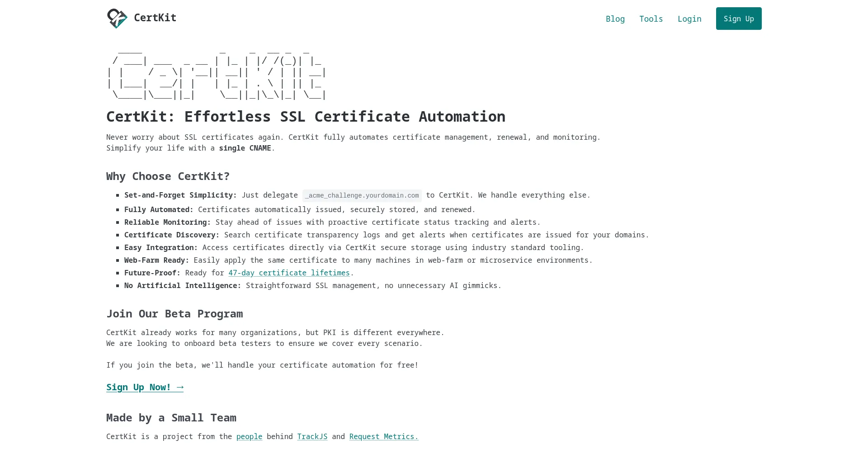This screenshot has width=868, height=449.
Task: Click the Join Our Beta Program heading
Action: [175, 314]
